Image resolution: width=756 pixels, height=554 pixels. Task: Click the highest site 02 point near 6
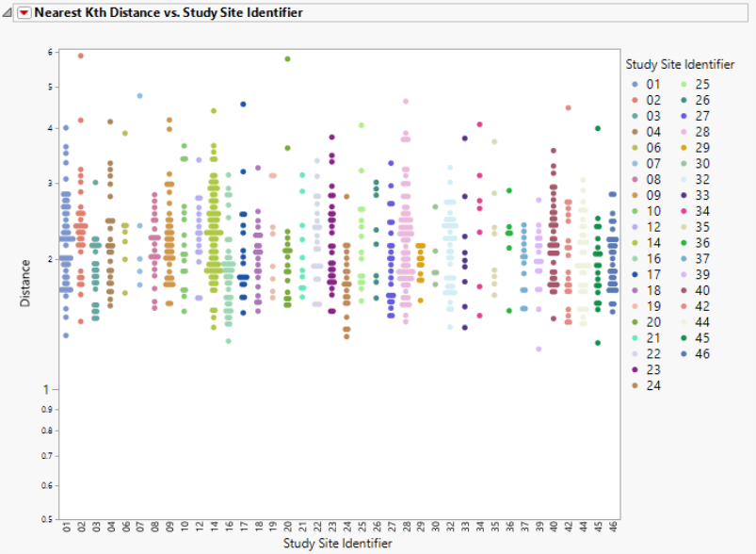tap(81, 56)
